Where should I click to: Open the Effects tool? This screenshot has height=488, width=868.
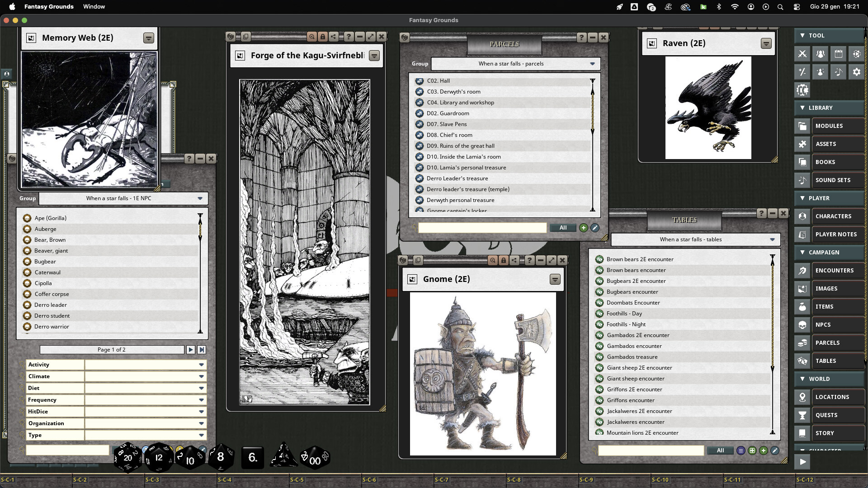(x=821, y=71)
